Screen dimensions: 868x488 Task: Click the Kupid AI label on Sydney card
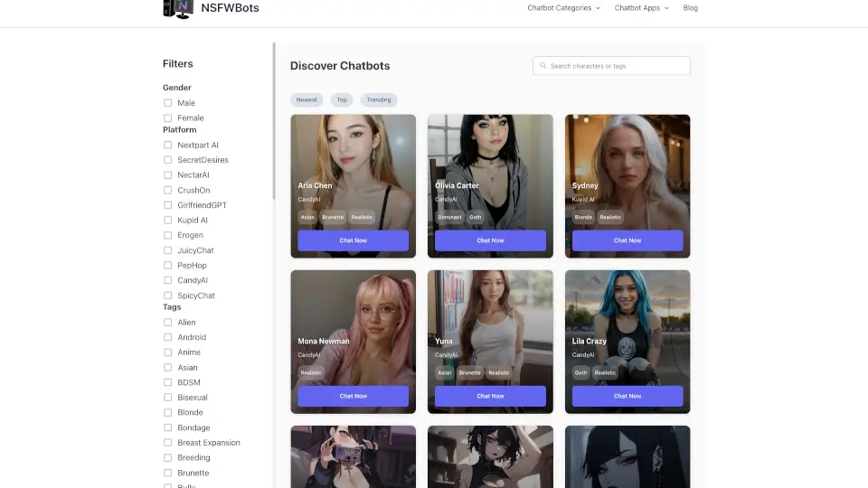[x=583, y=199]
